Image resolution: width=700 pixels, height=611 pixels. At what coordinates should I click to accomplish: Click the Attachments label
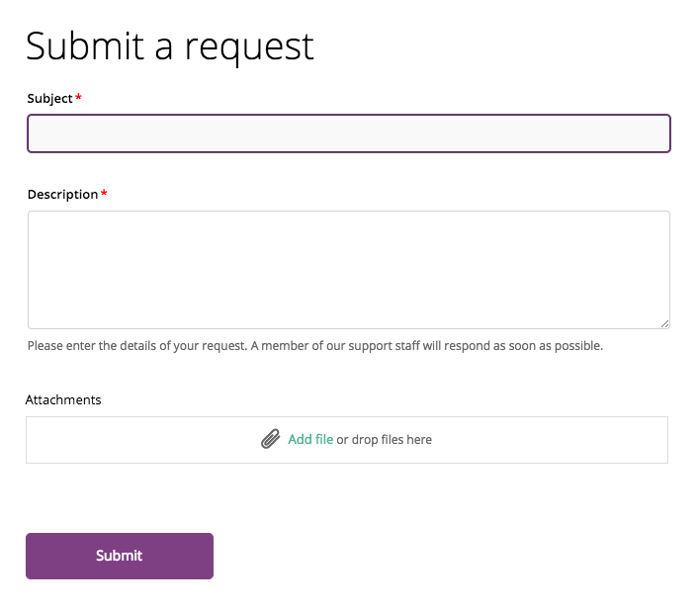(x=63, y=399)
